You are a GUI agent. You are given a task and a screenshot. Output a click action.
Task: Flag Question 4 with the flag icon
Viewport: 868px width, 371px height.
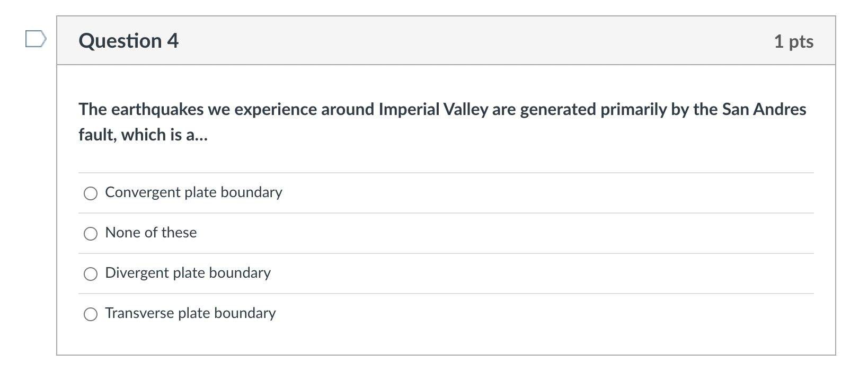36,39
